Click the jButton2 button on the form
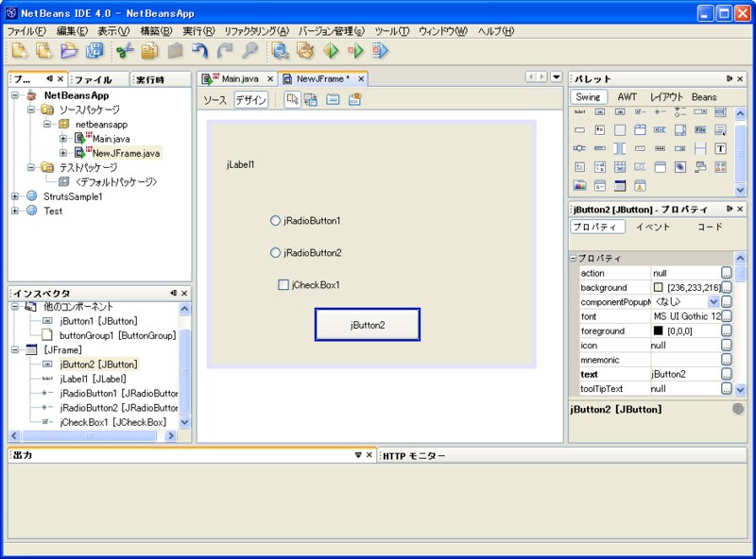This screenshot has height=559, width=756. pyautogui.click(x=368, y=325)
